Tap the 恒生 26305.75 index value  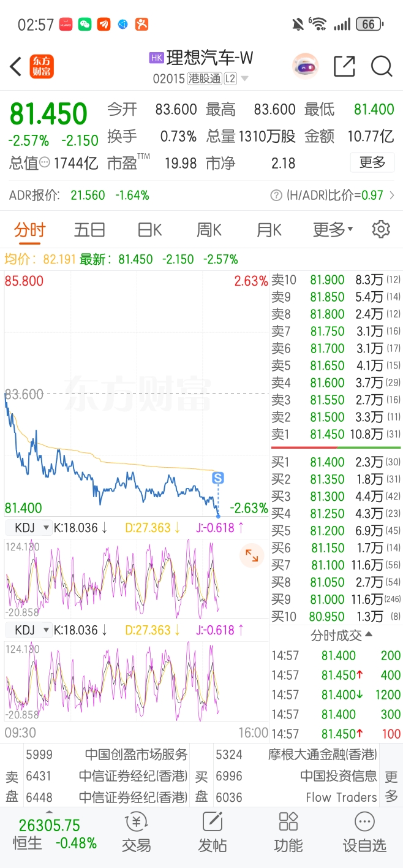pyautogui.click(x=50, y=825)
